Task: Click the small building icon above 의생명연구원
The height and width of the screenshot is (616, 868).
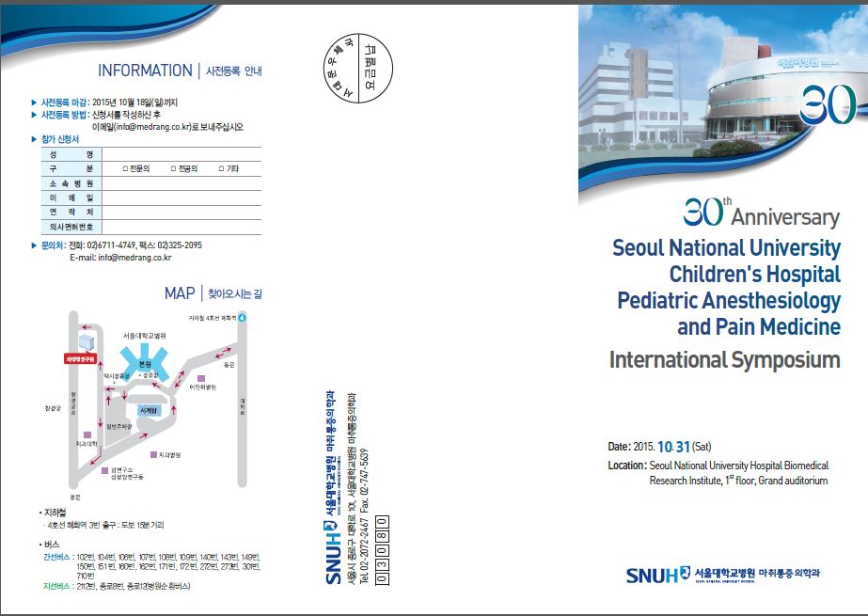Action: [x=87, y=342]
